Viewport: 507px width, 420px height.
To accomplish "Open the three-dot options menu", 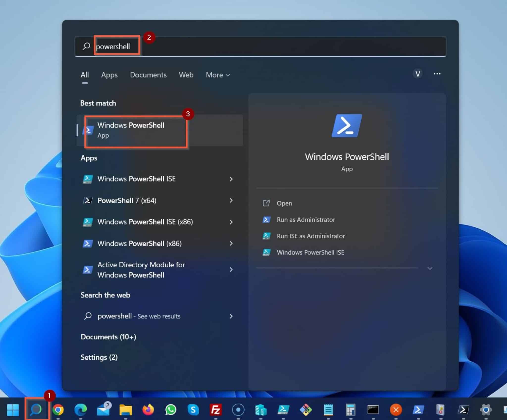I will 437,74.
